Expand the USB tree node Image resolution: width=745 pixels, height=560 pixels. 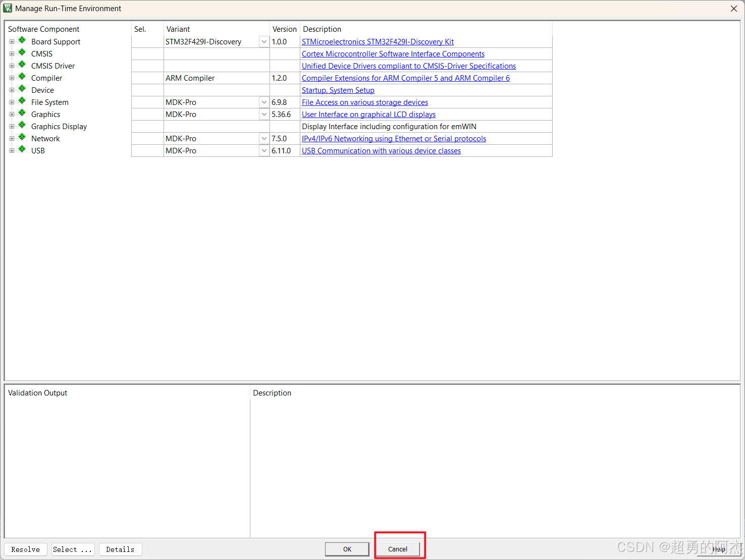(12, 151)
